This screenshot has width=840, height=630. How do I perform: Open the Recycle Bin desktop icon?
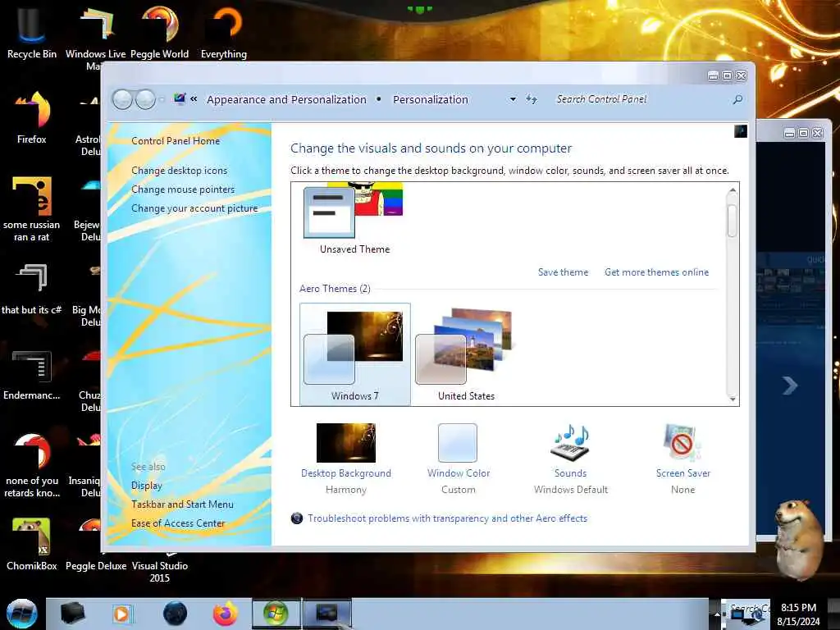pos(31,31)
